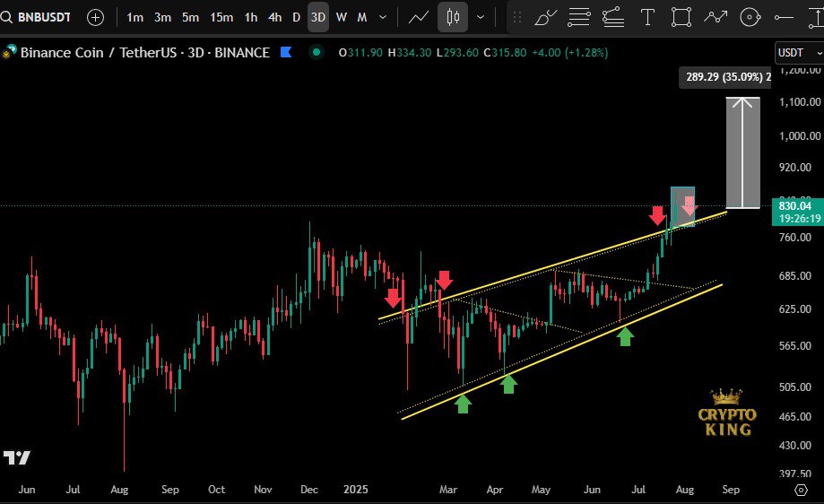This screenshot has width=824, height=504.
Task: Toggle the green market status dot
Action: 316,52
